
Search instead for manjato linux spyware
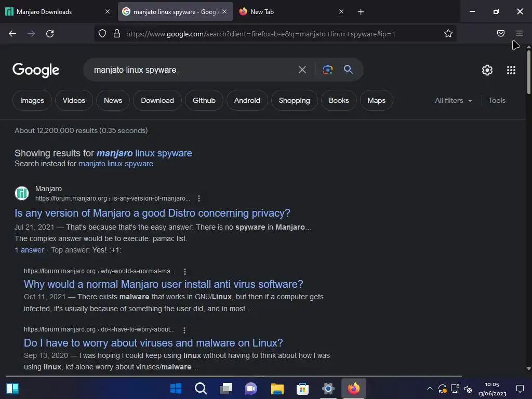pyautogui.click(x=116, y=164)
